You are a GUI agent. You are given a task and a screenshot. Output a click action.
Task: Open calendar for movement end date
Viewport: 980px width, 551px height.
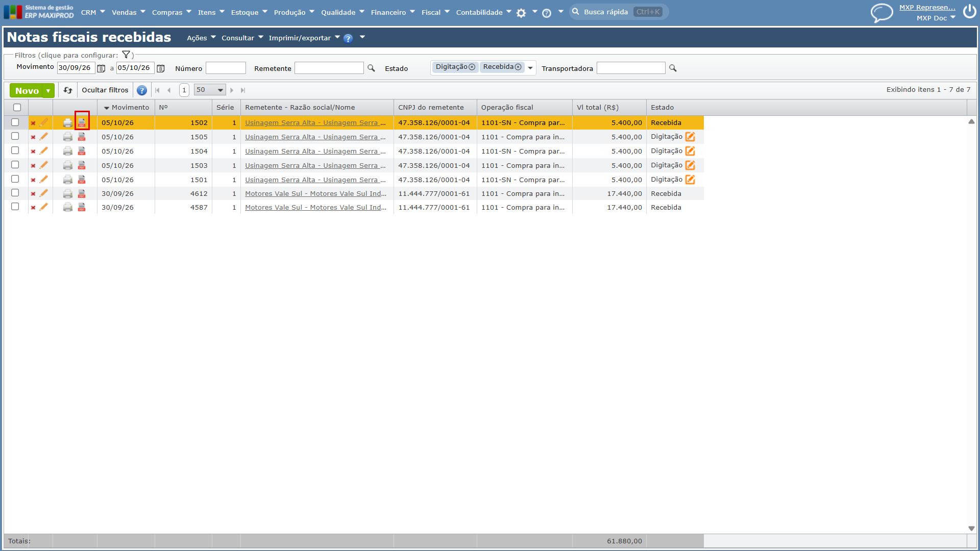(x=161, y=68)
